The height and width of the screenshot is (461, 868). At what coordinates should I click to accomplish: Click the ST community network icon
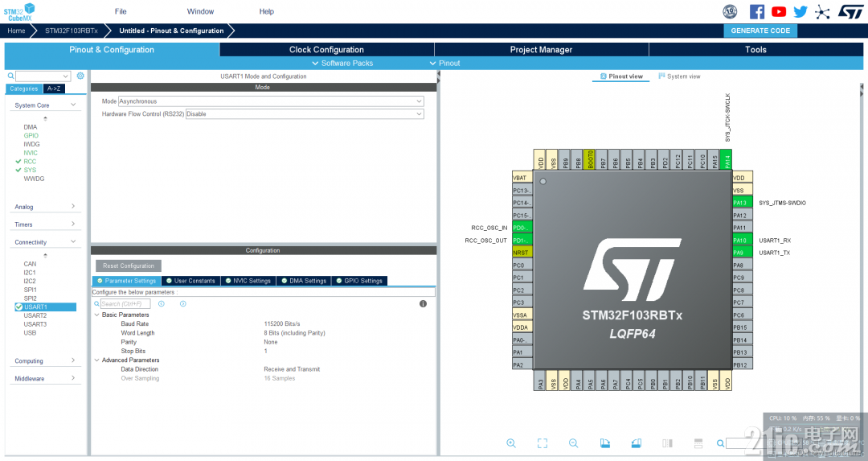pyautogui.click(x=823, y=11)
